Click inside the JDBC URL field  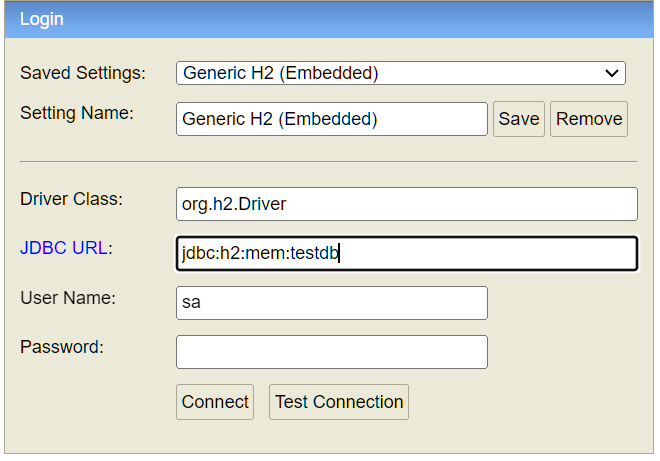407,253
